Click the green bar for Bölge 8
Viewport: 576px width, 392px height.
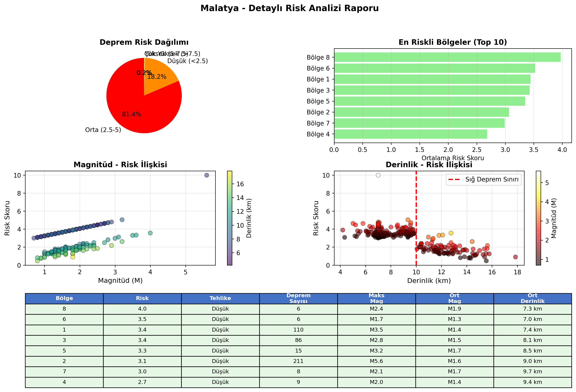[x=447, y=57]
